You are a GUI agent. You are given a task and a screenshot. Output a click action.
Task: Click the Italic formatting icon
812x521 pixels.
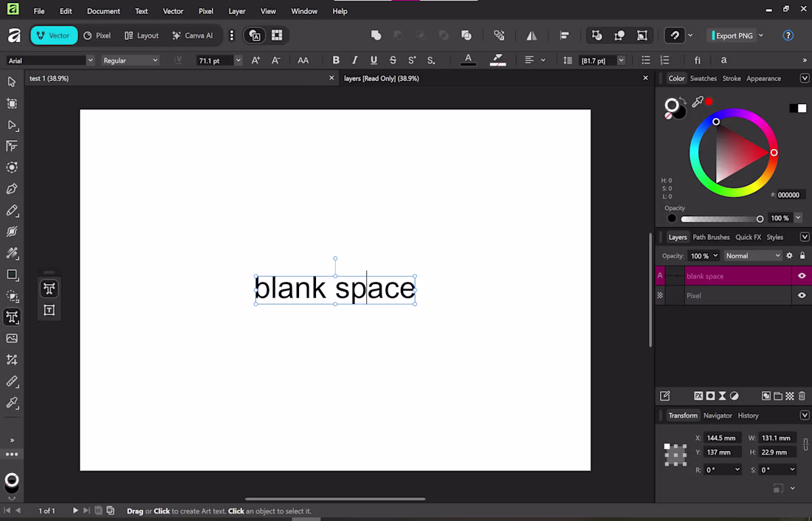(354, 61)
